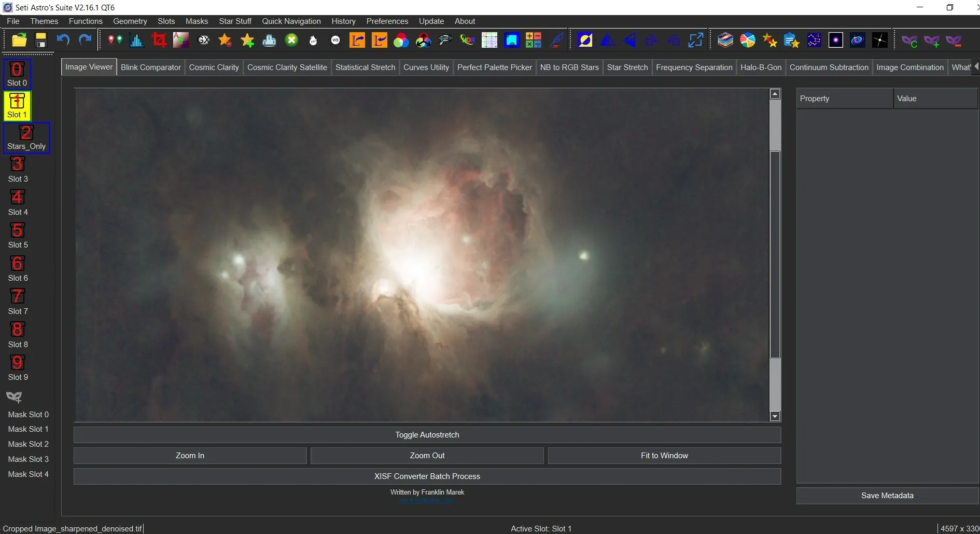Click the Zoom In button
This screenshot has width=980, height=534.
pos(190,456)
